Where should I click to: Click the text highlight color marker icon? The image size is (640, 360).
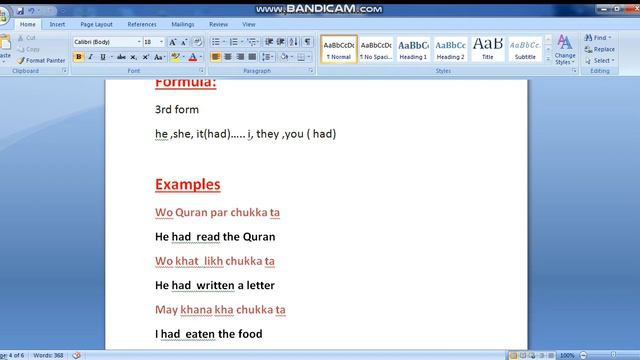point(175,57)
